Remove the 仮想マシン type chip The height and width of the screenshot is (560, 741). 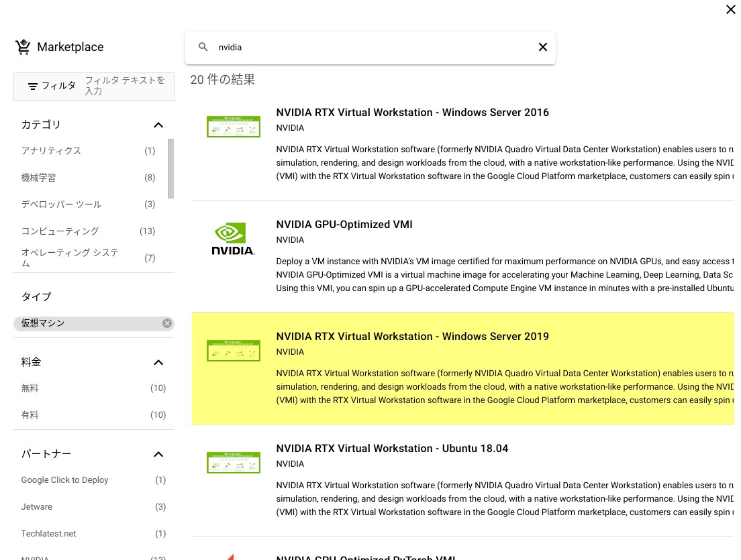coord(167,323)
